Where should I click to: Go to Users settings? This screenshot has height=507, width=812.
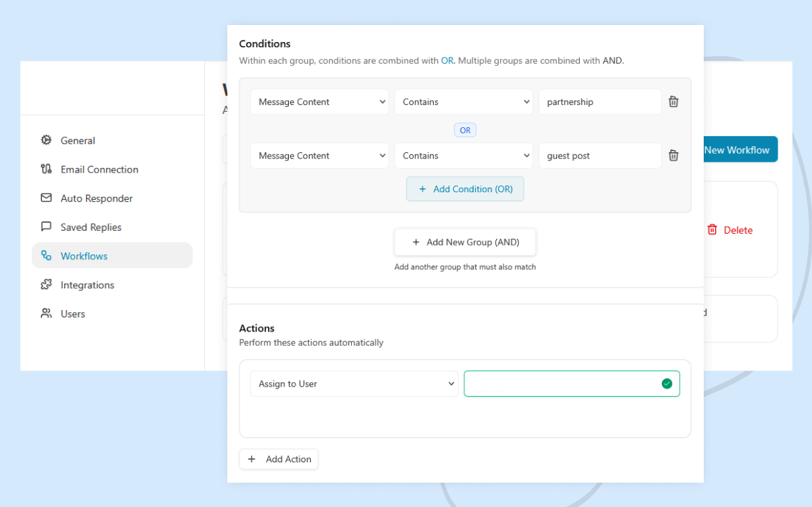click(x=112, y=313)
